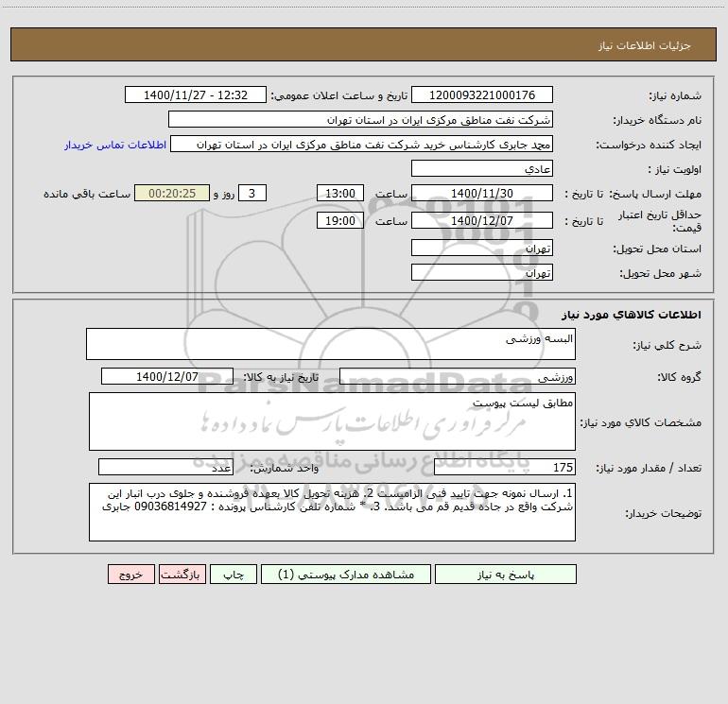This screenshot has height=704, width=728.
Task: Click the remaining time countdown 00:20:25
Action: (x=172, y=193)
